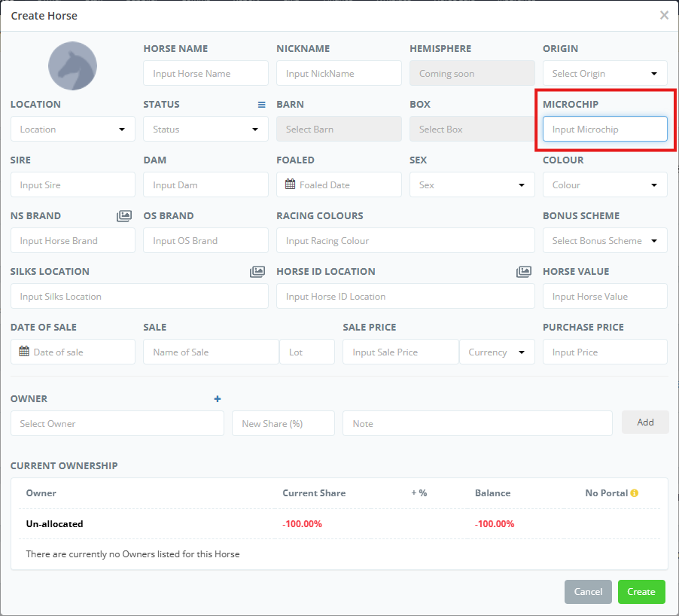This screenshot has height=616, width=679.
Task: Expand the Origin dropdown
Action: pos(604,74)
